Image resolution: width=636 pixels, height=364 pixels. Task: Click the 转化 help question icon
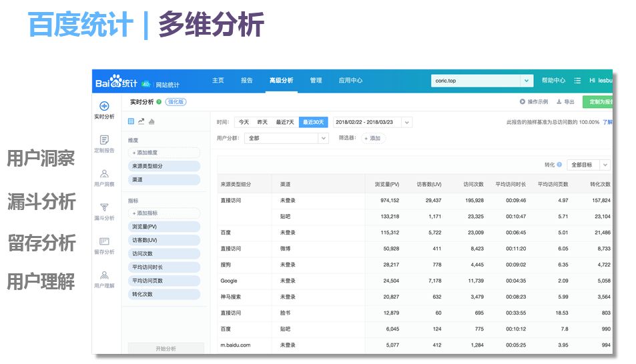point(559,165)
